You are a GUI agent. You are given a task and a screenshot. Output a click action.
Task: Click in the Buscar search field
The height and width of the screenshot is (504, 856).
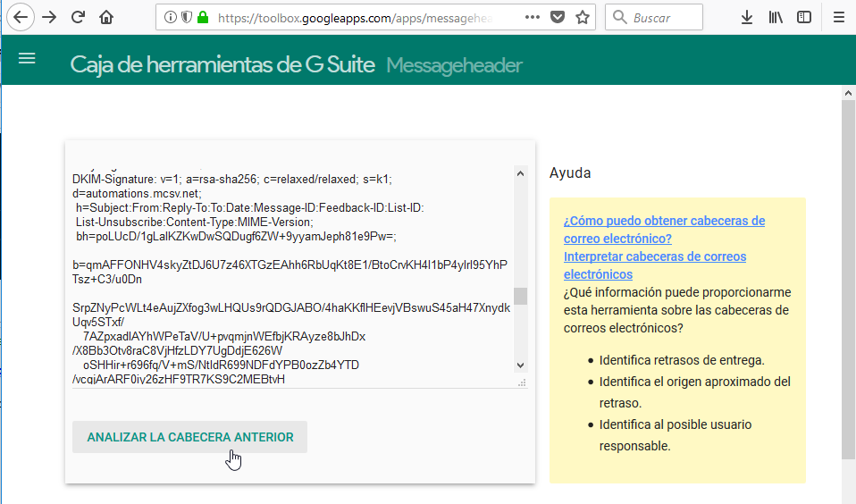[x=654, y=18]
